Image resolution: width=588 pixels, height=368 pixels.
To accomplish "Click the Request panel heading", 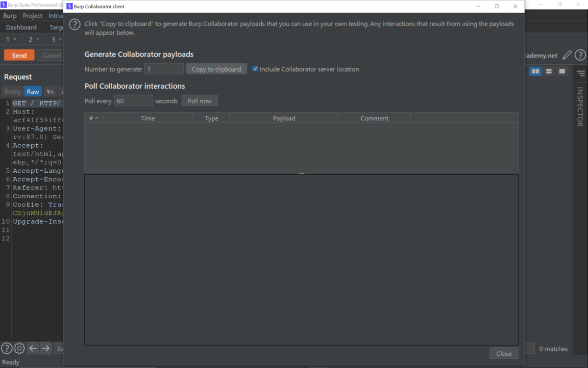I will click(18, 77).
